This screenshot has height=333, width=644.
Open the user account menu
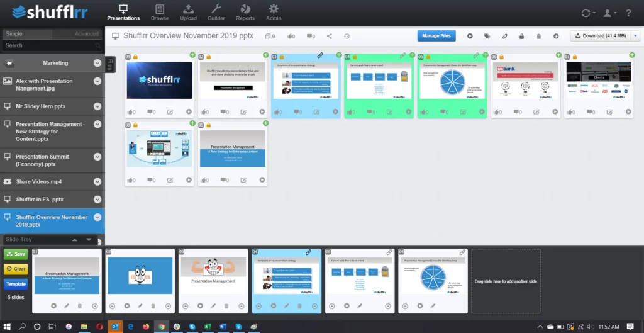click(x=609, y=13)
